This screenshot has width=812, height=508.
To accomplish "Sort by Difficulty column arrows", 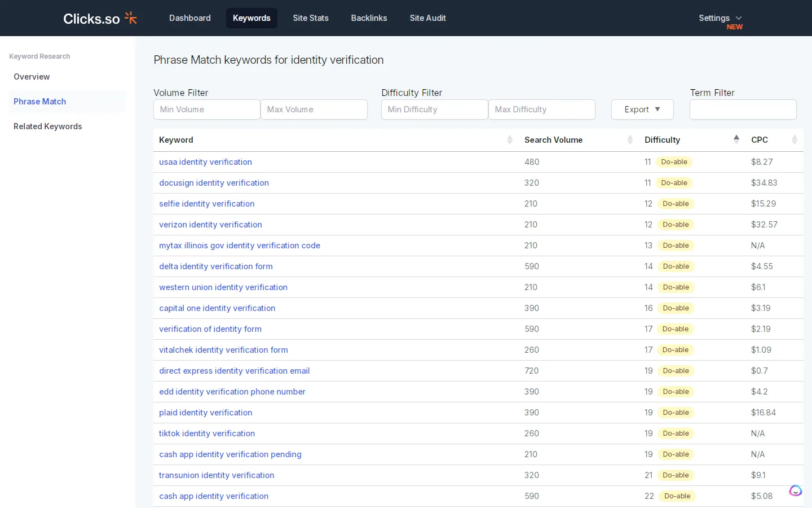I will (736, 140).
